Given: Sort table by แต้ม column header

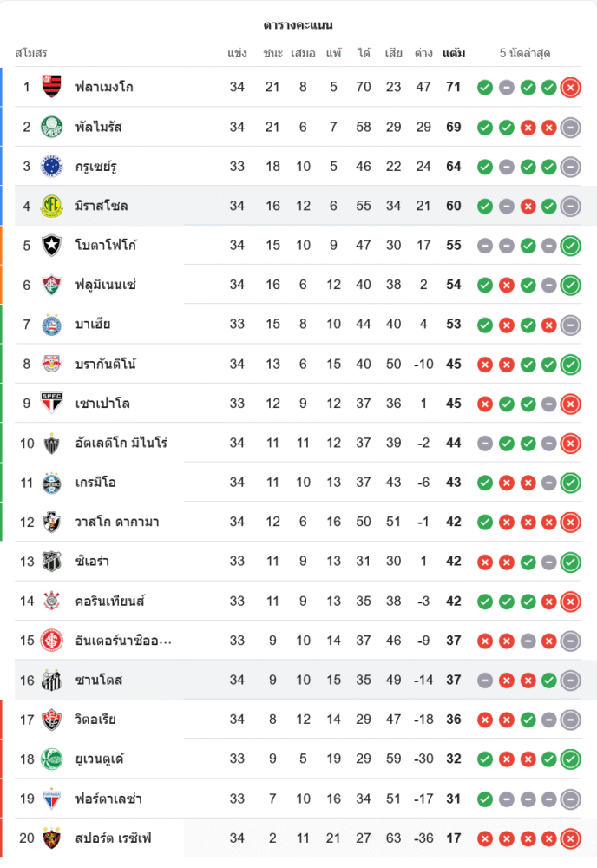Looking at the screenshot, I should (453, 53).
